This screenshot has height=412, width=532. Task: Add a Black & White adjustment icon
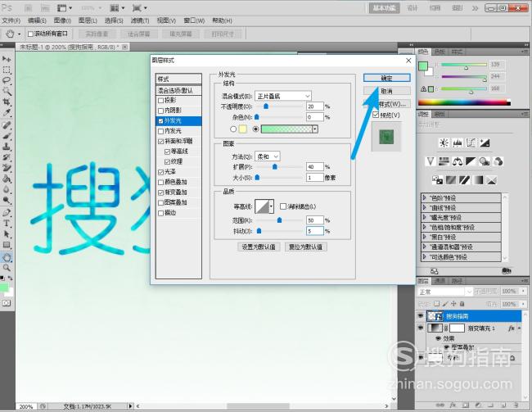point(471,161)
